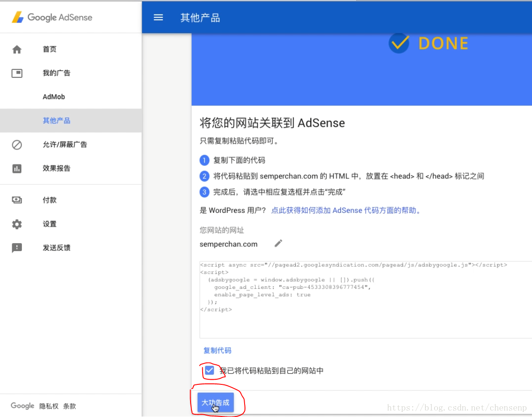Open 付款 menu item
The image size is (532, 417).
(71, 200)
